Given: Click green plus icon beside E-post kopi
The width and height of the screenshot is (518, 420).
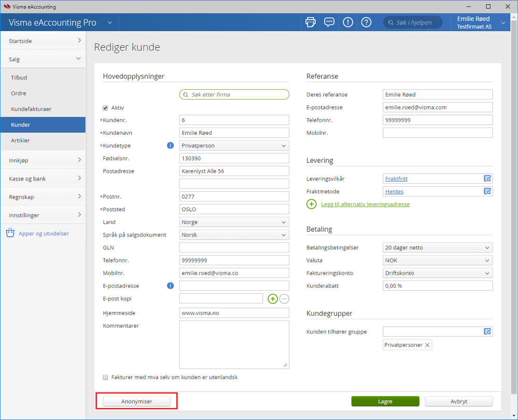Looking at the screenshot, I should click(x=272, y=299).
